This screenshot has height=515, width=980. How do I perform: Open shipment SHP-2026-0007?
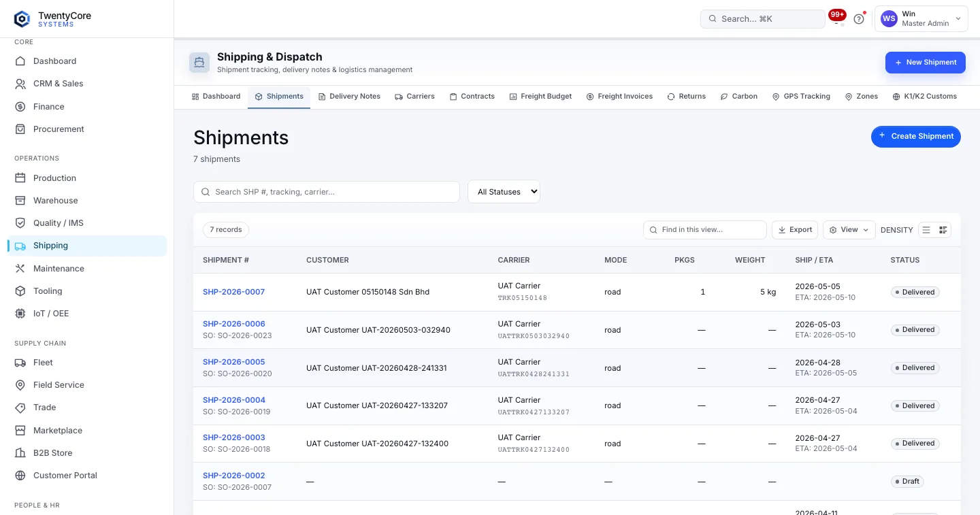click(x=233, y=292)
